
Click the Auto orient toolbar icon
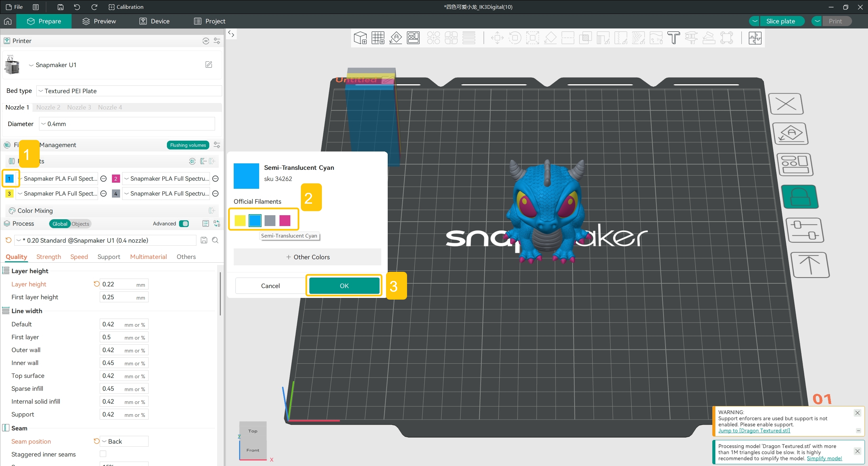[396, 38]
